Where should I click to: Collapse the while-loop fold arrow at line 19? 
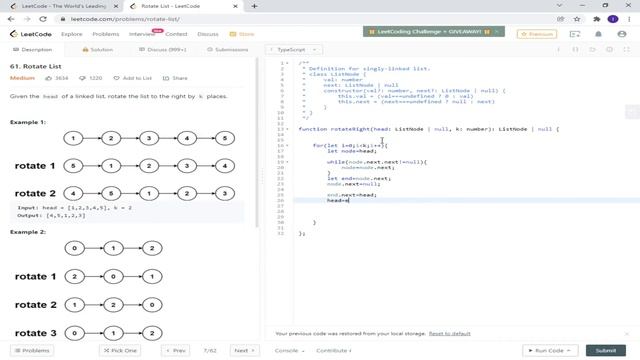point(287,162)
